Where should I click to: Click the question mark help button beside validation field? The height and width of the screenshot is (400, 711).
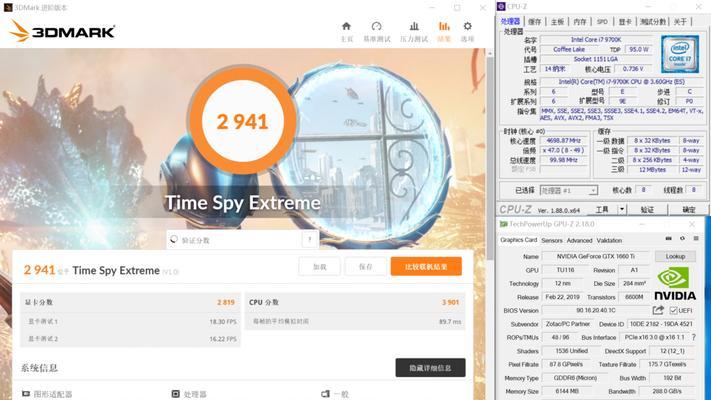point(310,239)
